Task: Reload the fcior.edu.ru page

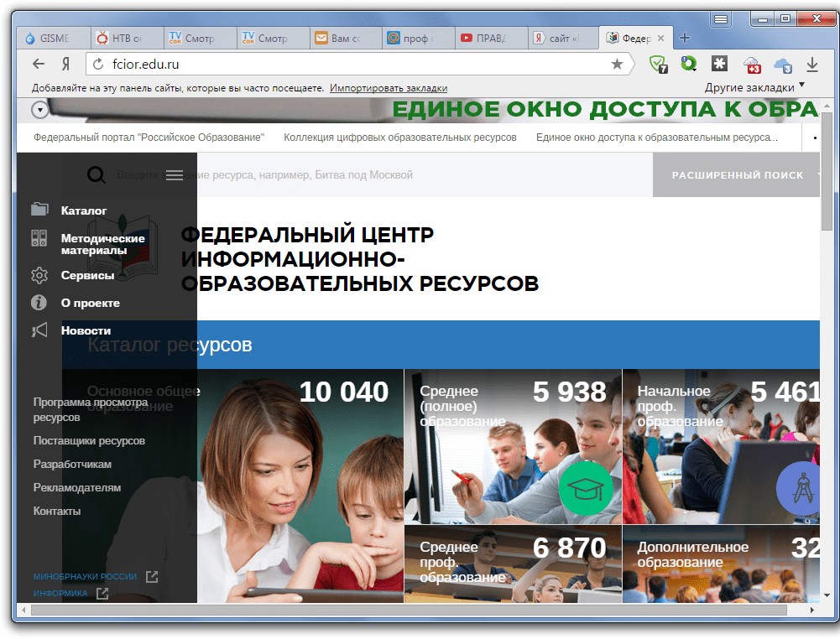Action: pos(98,65)
